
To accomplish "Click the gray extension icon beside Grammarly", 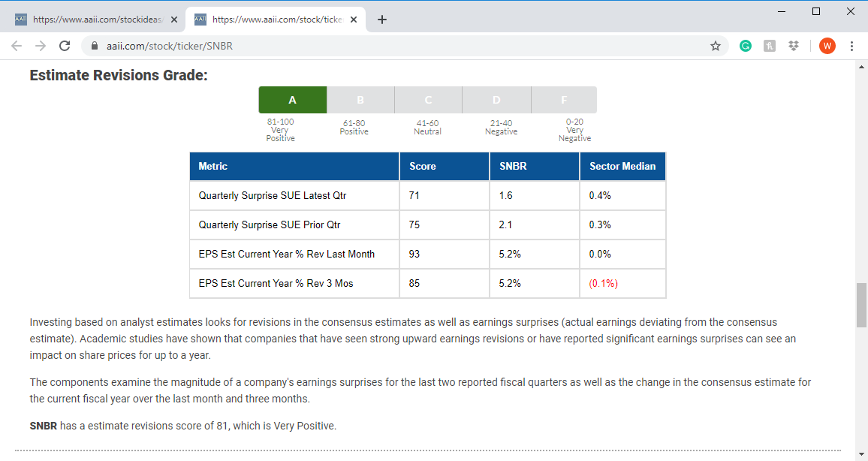I will [770, 46].
